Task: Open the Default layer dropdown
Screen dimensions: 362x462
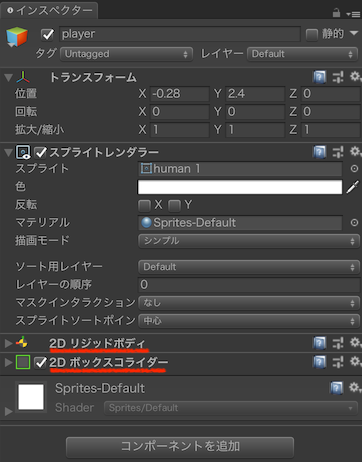Action: pyautogui.click(x=302, y=54)
